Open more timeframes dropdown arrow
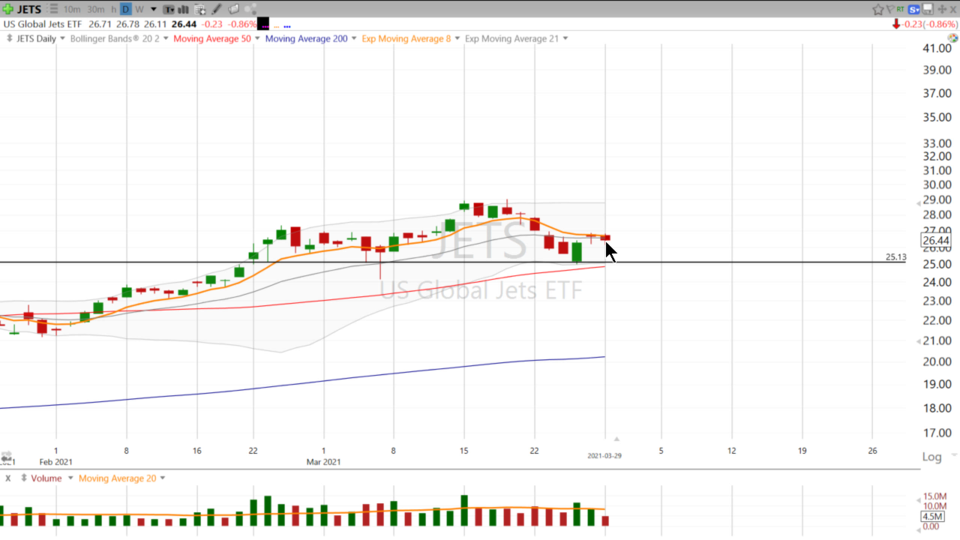Viewport: 960px width, 540px height. pos(153,9)
